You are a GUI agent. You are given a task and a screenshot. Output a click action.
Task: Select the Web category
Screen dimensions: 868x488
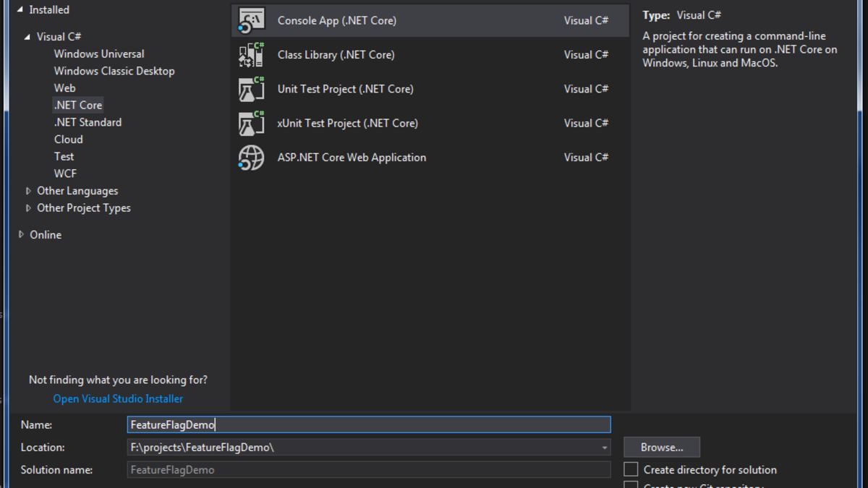point(64,88)
